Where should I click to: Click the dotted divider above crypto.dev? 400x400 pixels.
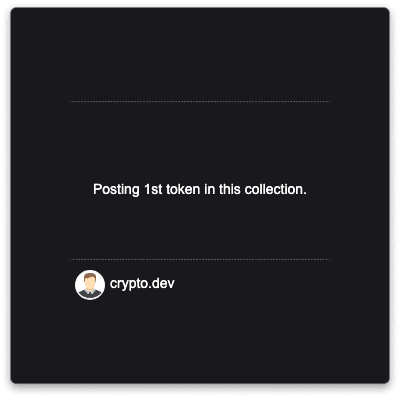tap(200, 259)
